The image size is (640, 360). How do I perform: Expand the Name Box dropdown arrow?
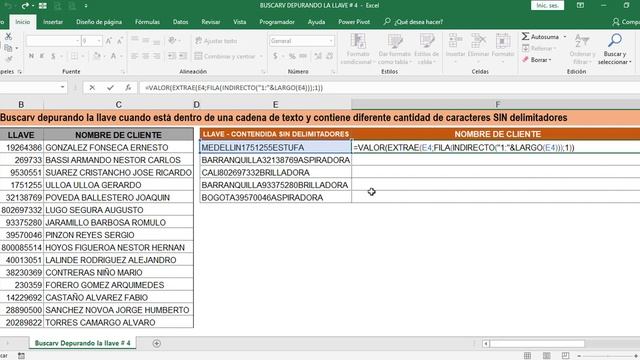coord(62,87)
